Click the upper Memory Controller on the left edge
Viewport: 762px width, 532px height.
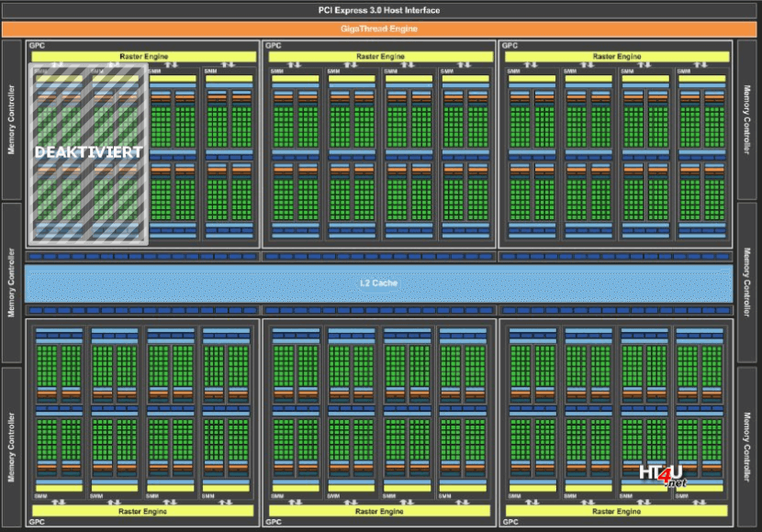[x=12, y=120]
